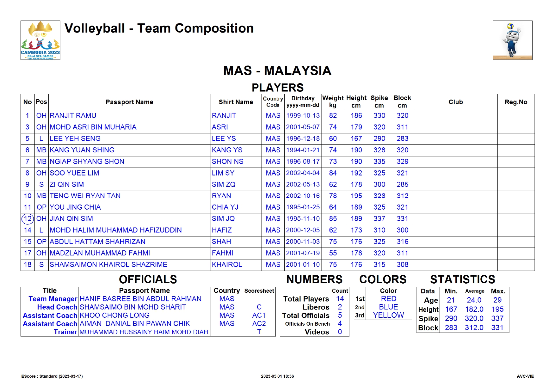Click weight 55 in FAHMI's row
Image resolution: width=555 pixels, height=392 pixels.
pos(333,253)
